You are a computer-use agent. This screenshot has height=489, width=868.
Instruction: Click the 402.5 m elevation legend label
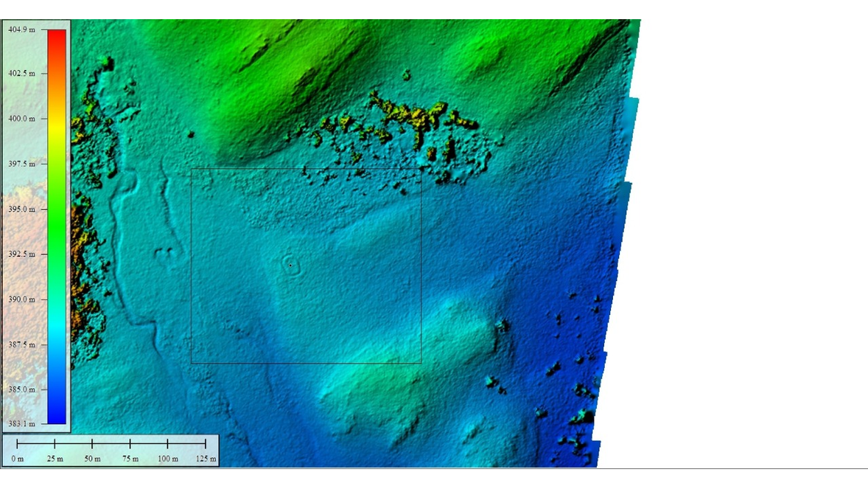(21, 74)
